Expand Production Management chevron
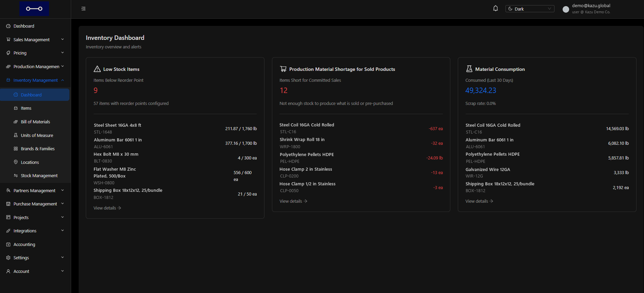The image size is (644, 293). 63,66
